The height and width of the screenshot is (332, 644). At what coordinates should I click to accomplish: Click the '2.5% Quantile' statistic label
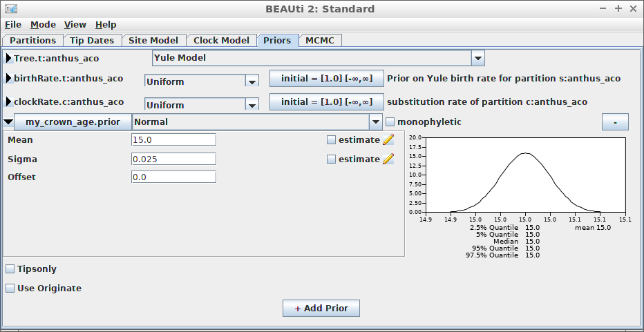tap(494, 228)
